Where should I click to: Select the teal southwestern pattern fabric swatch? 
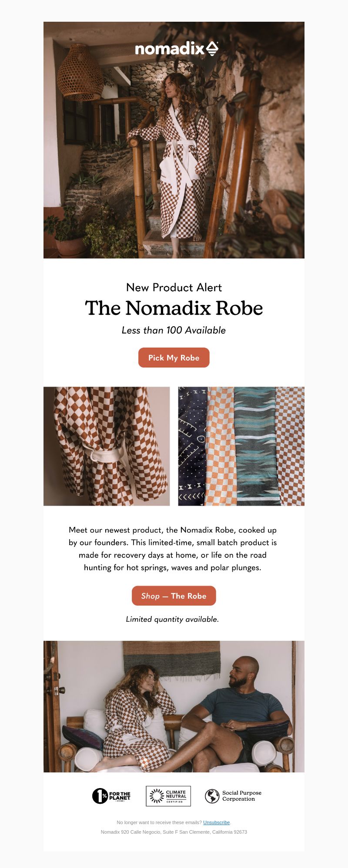[256, 446]
